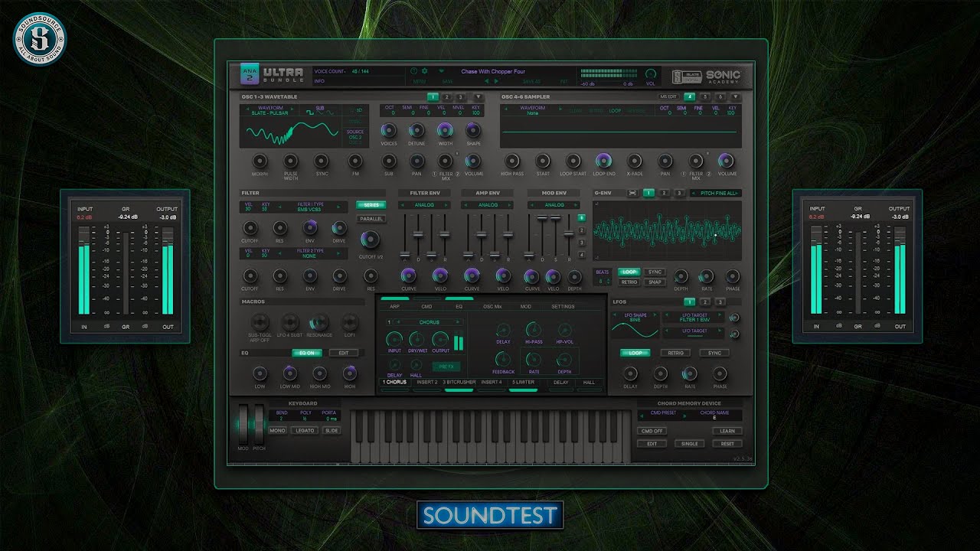Click preset name Chase With Chopper Four
The width and height of the screenshot is (980, 551).
tap(493, 71)
